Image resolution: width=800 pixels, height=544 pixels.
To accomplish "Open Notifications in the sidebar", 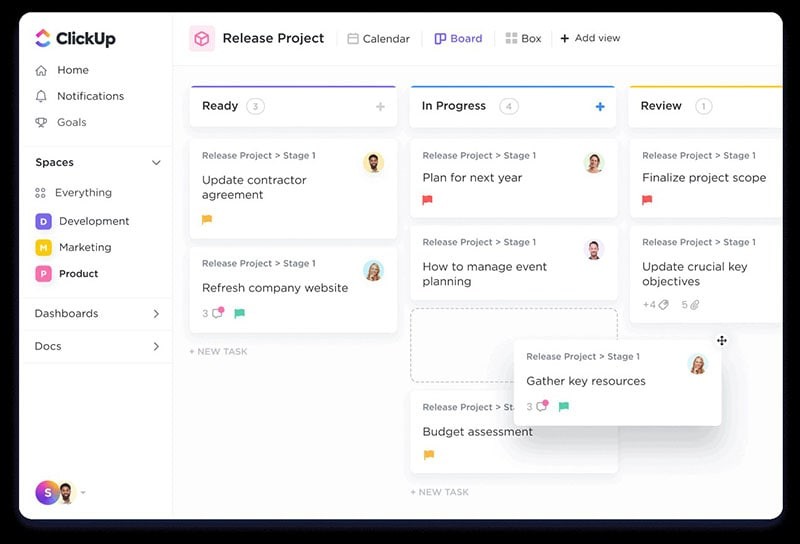I will (x=90, y=96).
